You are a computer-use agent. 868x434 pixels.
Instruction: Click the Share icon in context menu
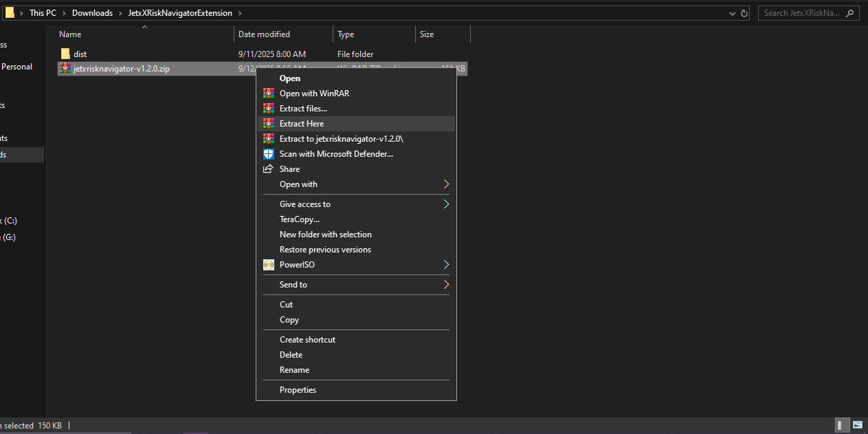(x=269, y=169)
